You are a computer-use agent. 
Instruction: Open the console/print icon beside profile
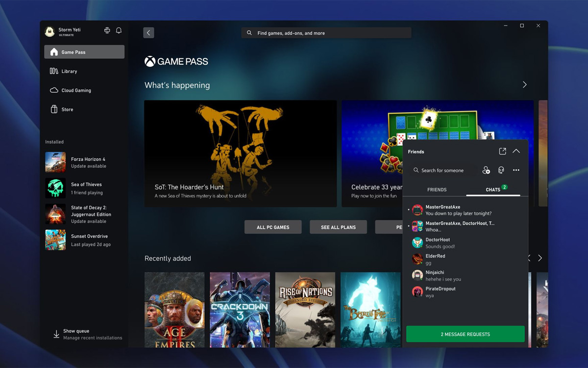pos(107,30)
